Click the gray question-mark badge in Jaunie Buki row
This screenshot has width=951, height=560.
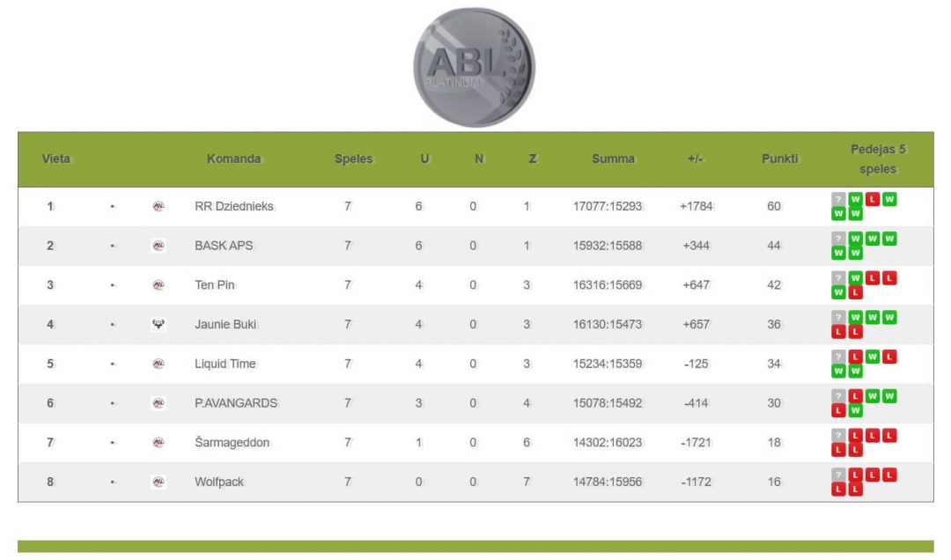[x=838, y=317]
